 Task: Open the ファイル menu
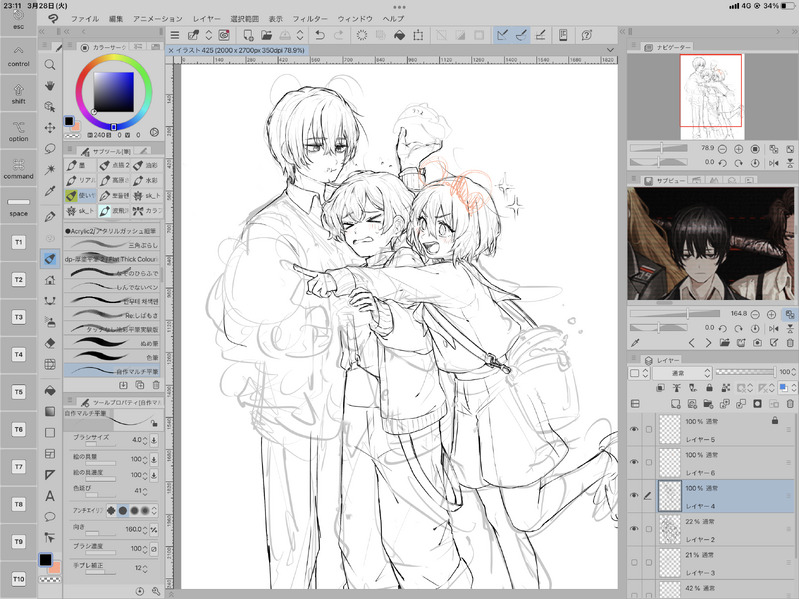point(85,19)
